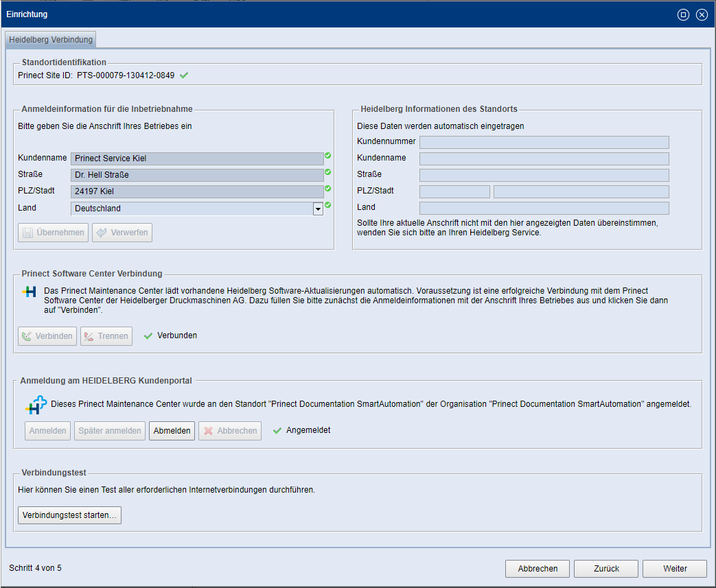Screen dimensions: 716x588
Task: Click the Angemeldet status text
Action: [308, 430]
